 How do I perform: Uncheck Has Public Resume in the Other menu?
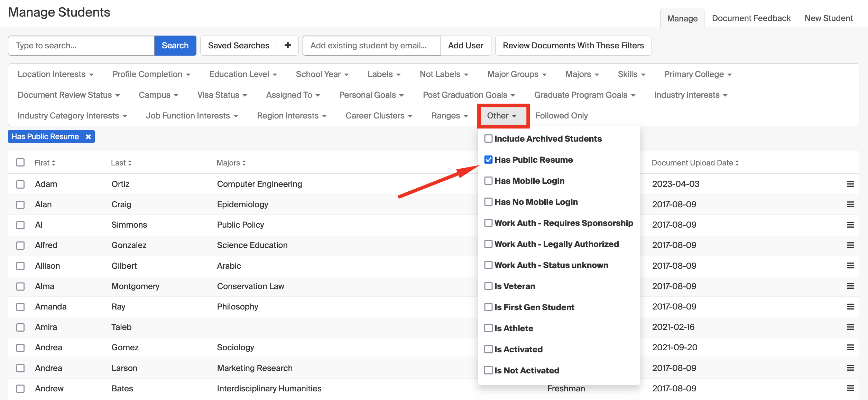coord(488,160)
